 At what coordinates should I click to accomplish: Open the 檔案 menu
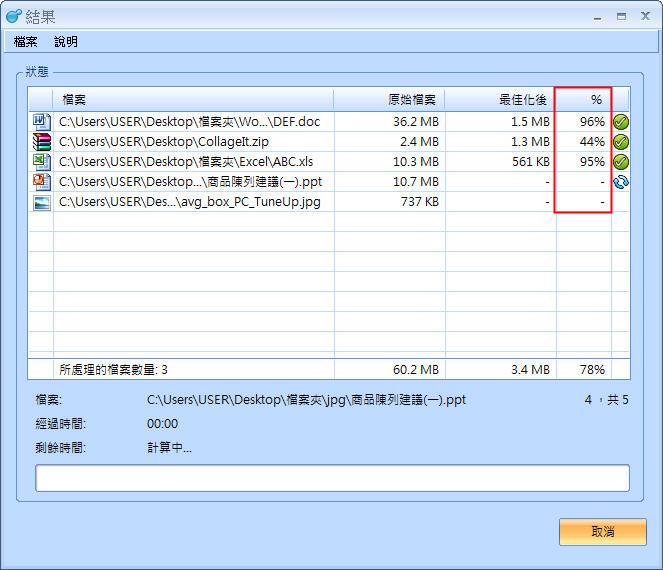click(x=26, y=42)
